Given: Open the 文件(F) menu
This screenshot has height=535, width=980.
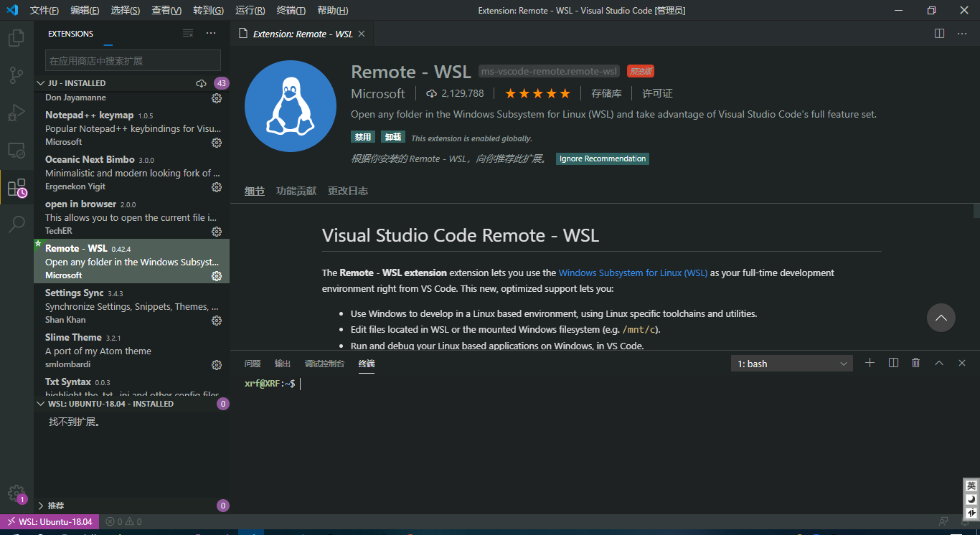Looking at the screenshot, I should click(x=44, y=10).
